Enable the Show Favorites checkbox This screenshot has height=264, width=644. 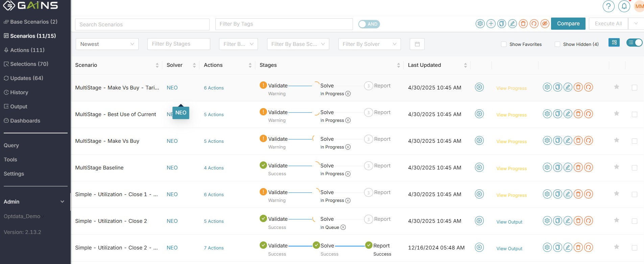tap(504, 44)
